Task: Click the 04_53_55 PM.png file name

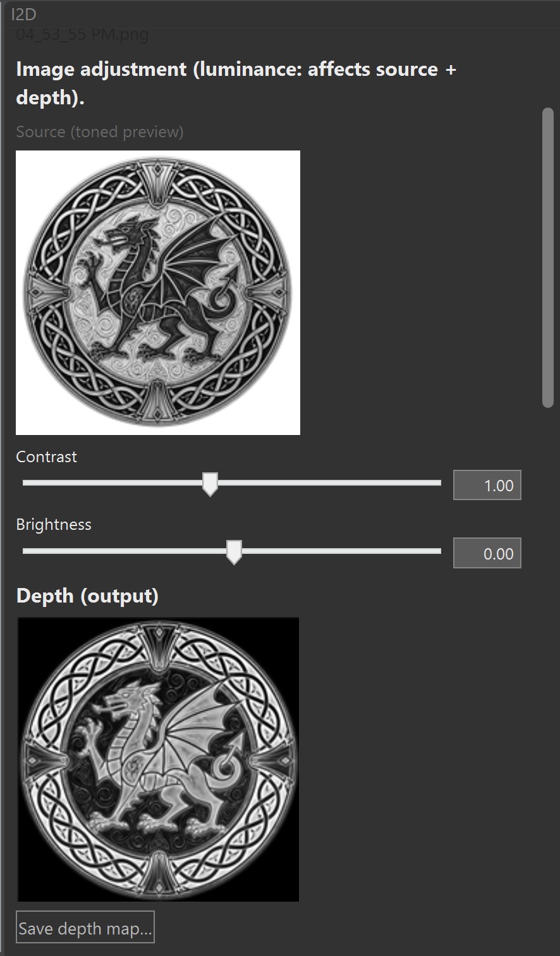Action: 82,34
